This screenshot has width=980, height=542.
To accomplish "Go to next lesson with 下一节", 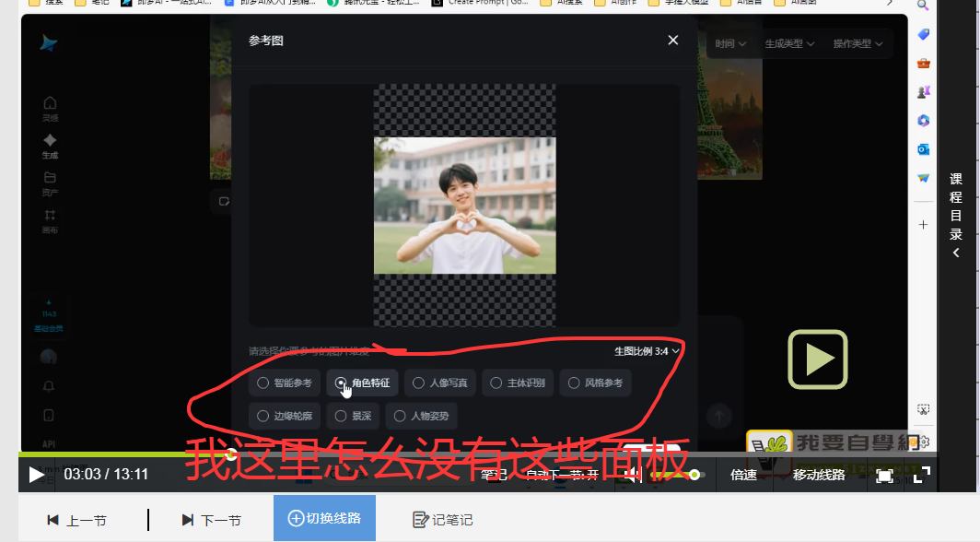I will 211,520.
